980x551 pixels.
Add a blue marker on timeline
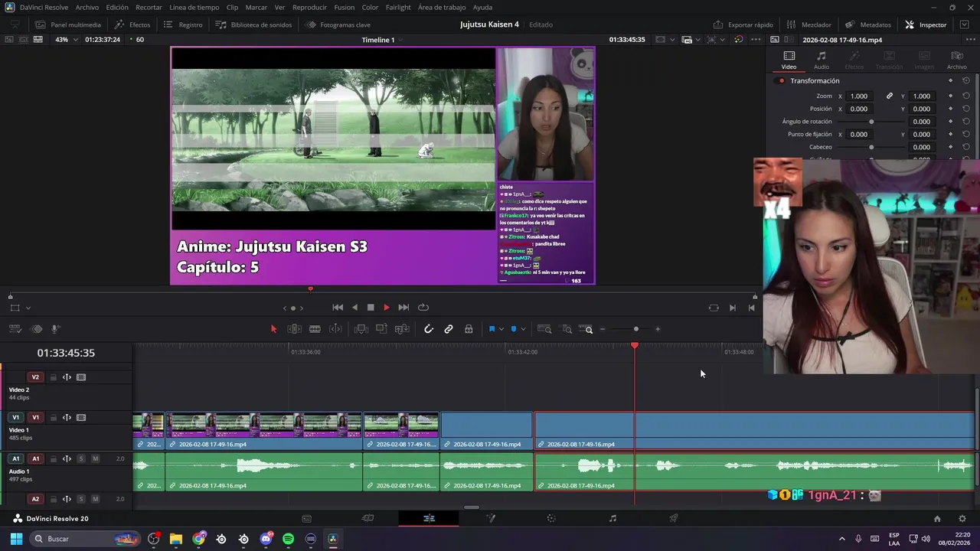point(514,329)
